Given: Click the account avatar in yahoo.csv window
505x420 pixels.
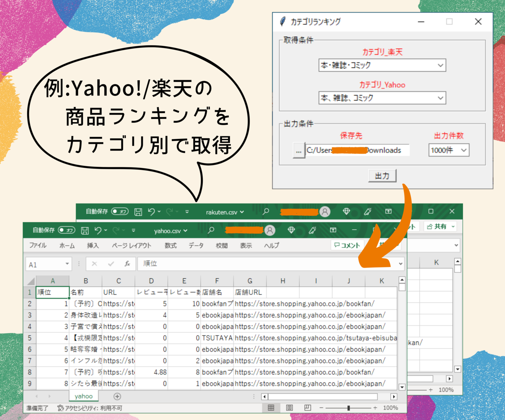Looking at the screenshot, I should click(270, 230).
